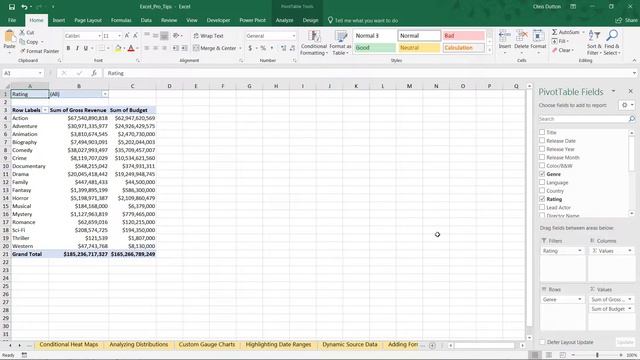Viewport: 640px width, 360px height.
Task: Check the Release Month field checkbox
Action: [x=542, y=157]
